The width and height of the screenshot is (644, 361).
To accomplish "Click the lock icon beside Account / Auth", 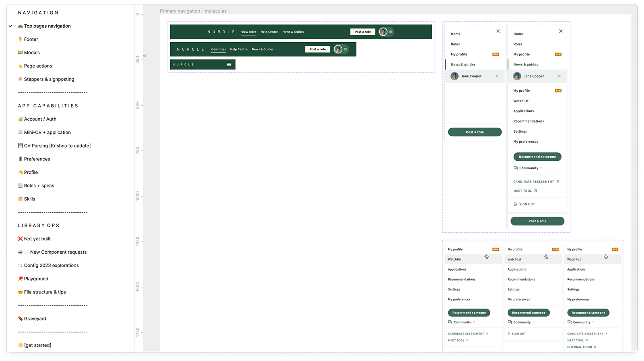I will (x=20, y=119).
